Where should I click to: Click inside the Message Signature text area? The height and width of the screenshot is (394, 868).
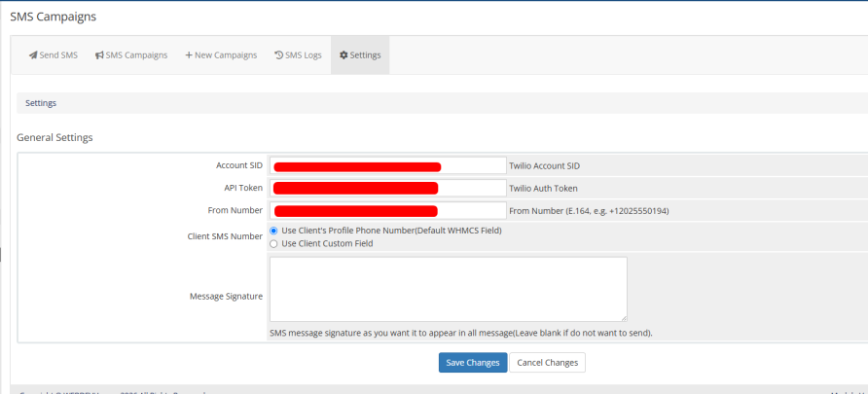click(449, 289)
